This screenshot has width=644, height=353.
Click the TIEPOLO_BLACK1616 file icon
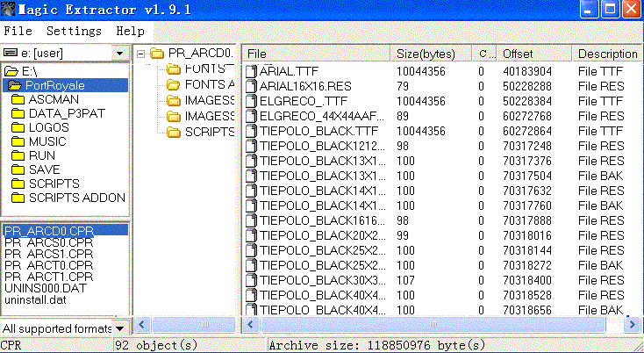(251, 220)
